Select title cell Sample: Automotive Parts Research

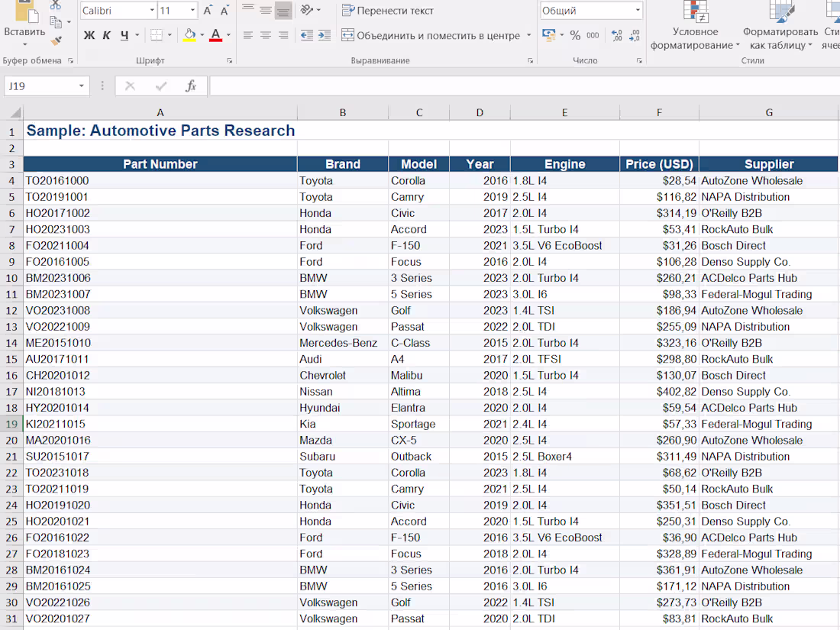point(160,131)
